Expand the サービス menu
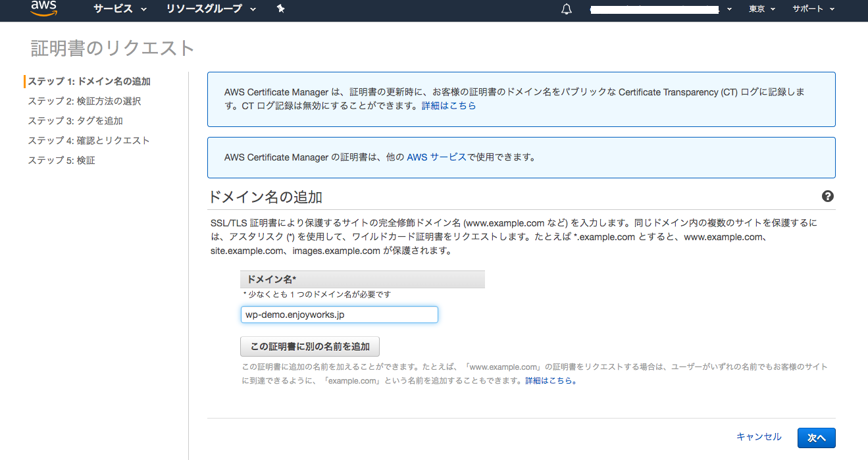 [x=120, y=9]
